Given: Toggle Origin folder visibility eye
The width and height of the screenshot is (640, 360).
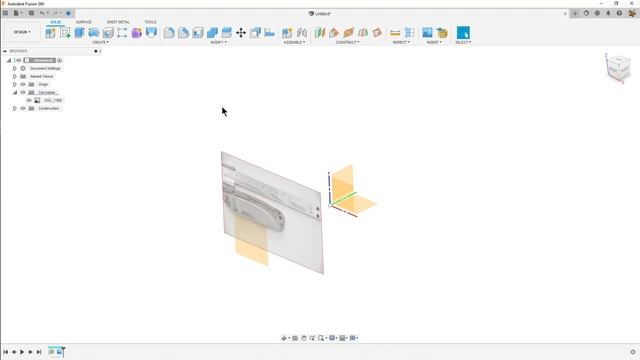Looking at the screenshot, I should [23, 84].
